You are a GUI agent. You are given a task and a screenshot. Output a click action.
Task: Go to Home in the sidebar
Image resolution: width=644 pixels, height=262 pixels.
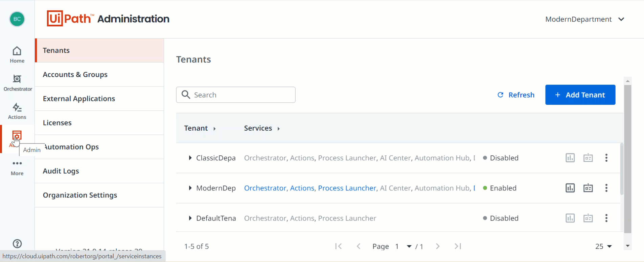tap(17, 55)
